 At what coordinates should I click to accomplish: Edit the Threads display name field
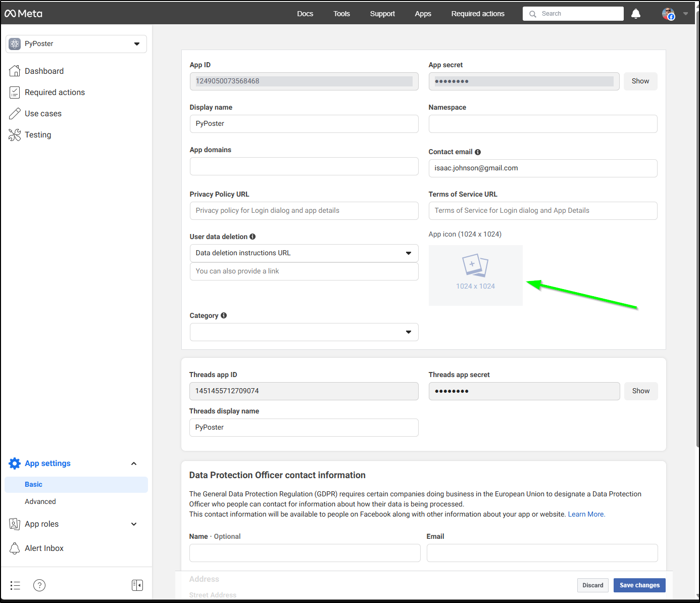pos(304,428)
